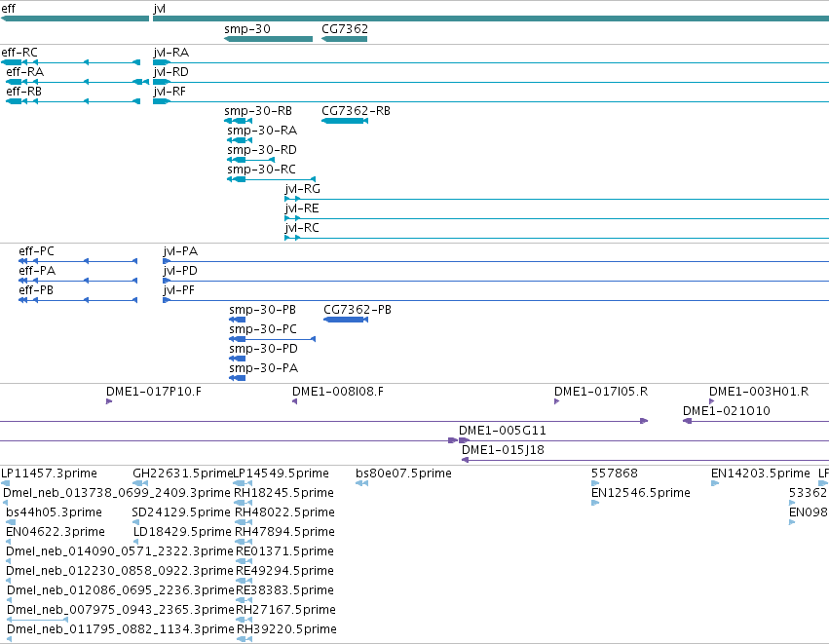
Task: Open RH39220.5prime feature
Action: tap(245, 640)
